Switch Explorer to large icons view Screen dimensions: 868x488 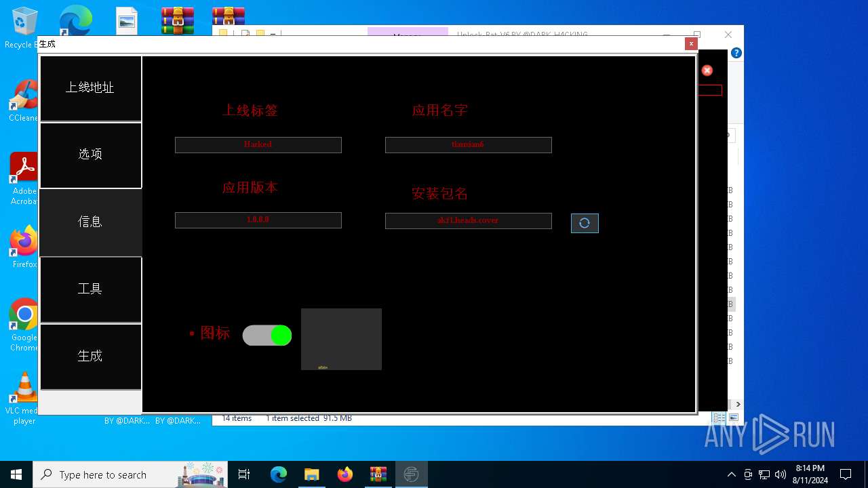[x=733, y=418]
